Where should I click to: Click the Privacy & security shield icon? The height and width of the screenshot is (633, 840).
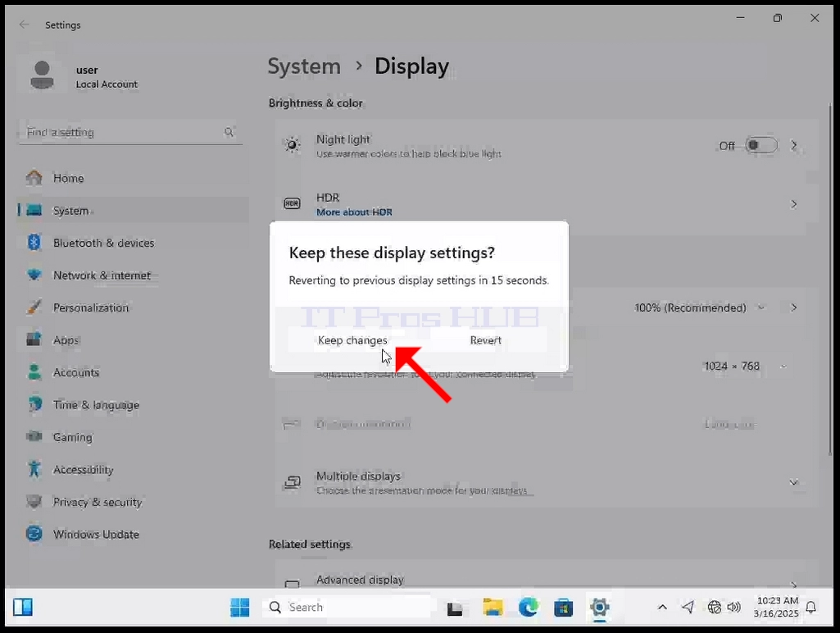(34, 502)
